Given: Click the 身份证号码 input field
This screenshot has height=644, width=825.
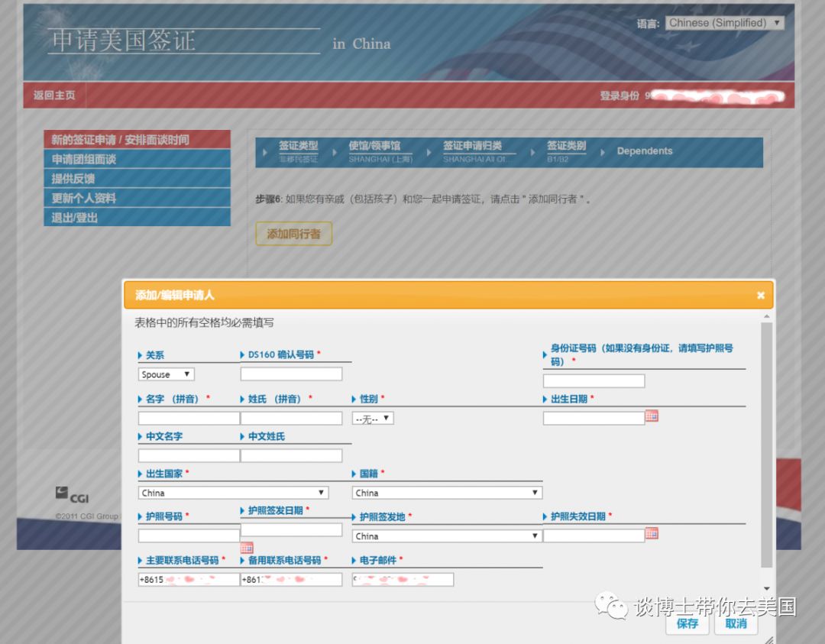Looking at the screenshot, I should (x=594, y=381).
